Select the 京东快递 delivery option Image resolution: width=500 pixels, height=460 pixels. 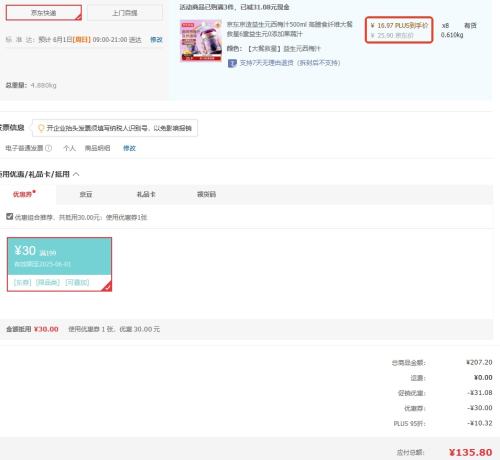[x=44, y=13]
